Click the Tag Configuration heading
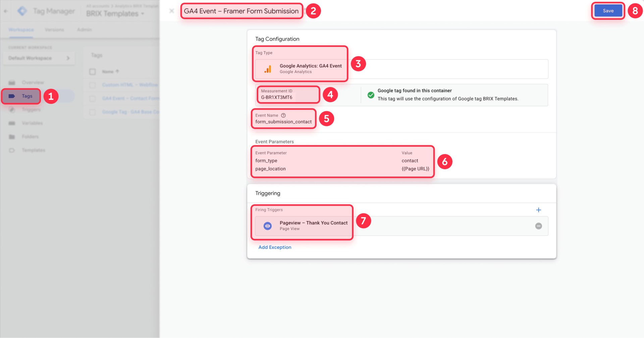This screenshot has width=644, height=338. pos(277,39)
